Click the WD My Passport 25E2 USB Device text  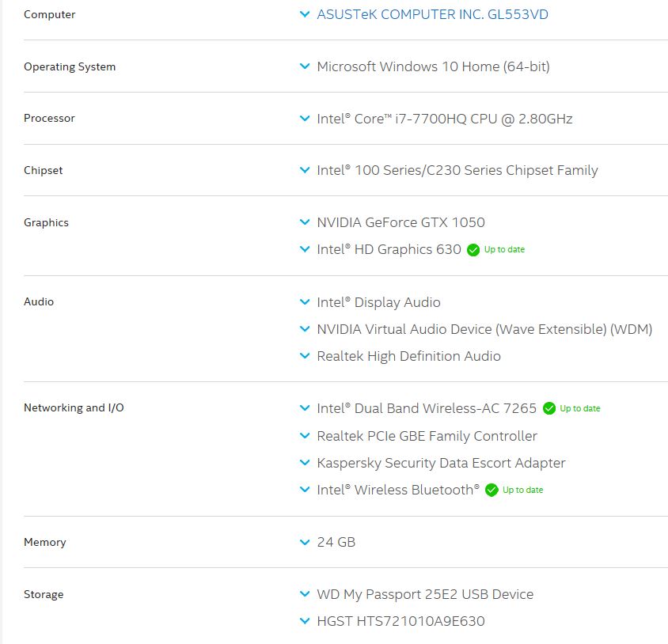point(425,594)
